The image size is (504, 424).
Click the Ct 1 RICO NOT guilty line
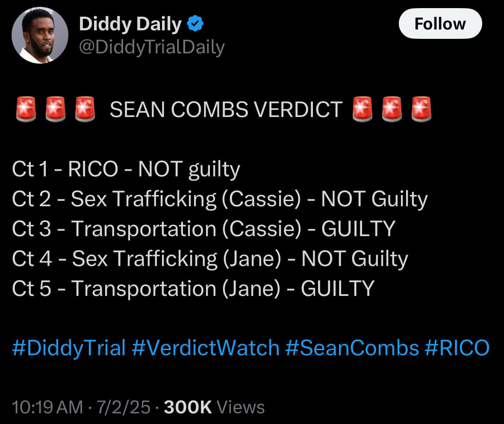(x=126, y=169)
